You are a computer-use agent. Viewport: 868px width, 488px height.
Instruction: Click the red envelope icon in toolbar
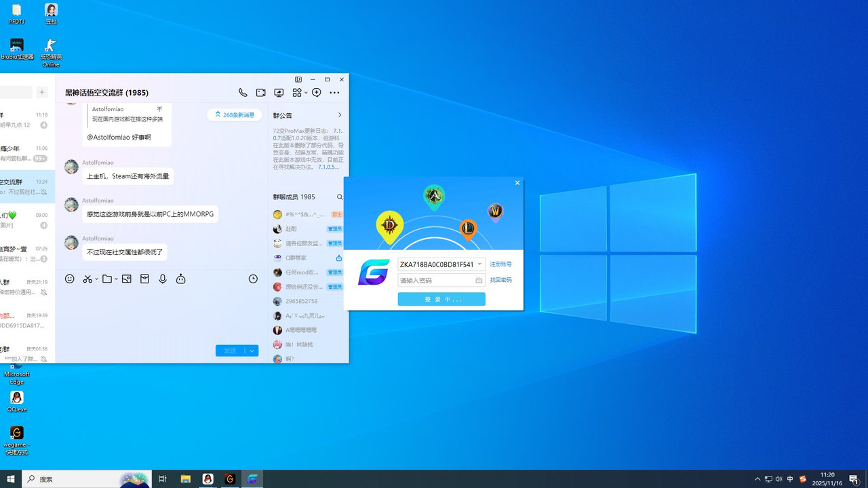point(144,279)
